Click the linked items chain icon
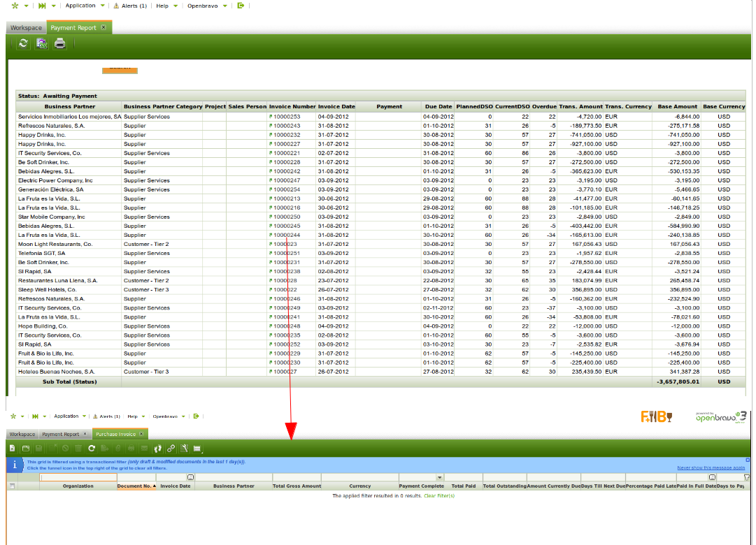This screenshot has height=545, width=756. [171, 448]
